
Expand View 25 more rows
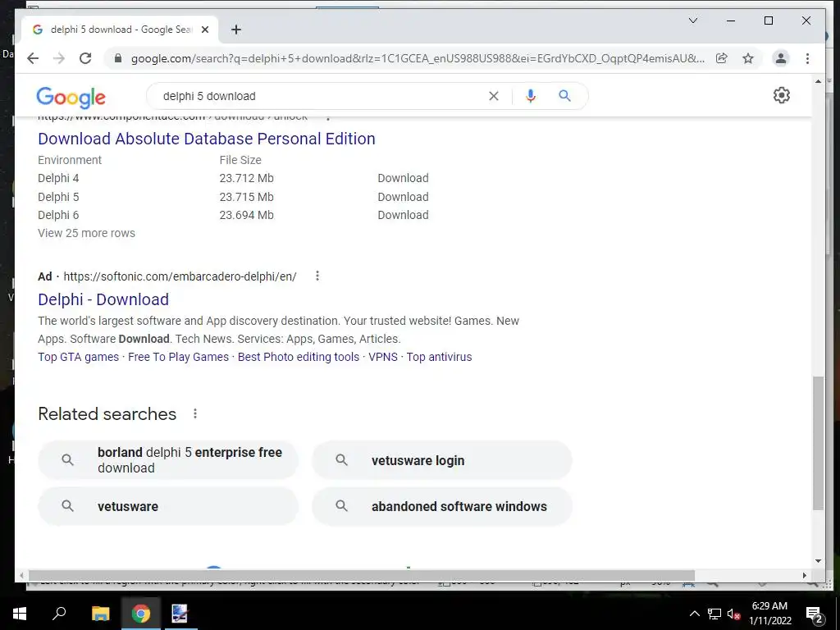86,233
